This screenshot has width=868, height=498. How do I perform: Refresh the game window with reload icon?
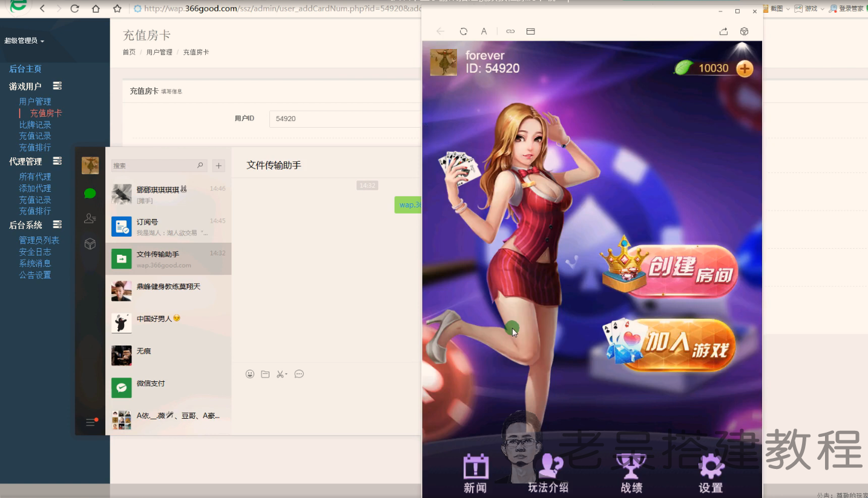pyautogui.click(x=463, y=31)
